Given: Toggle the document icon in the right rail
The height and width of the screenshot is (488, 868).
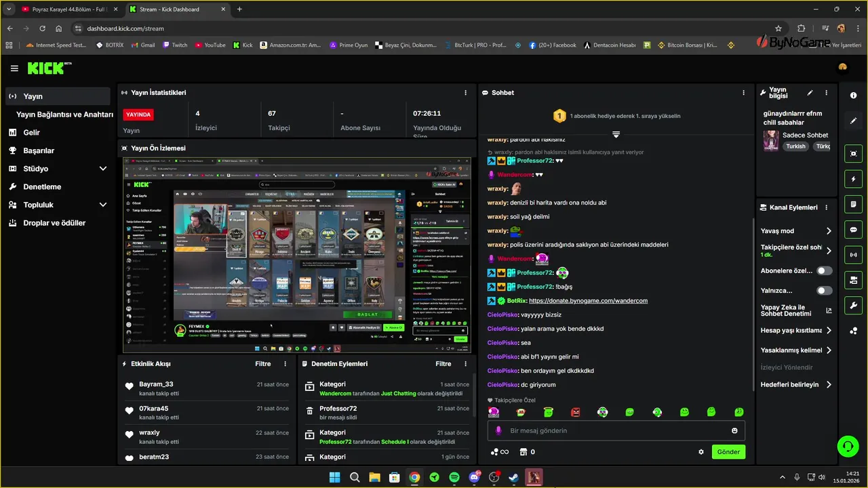Looking at the screenshot, I should (x=853, y=204).
